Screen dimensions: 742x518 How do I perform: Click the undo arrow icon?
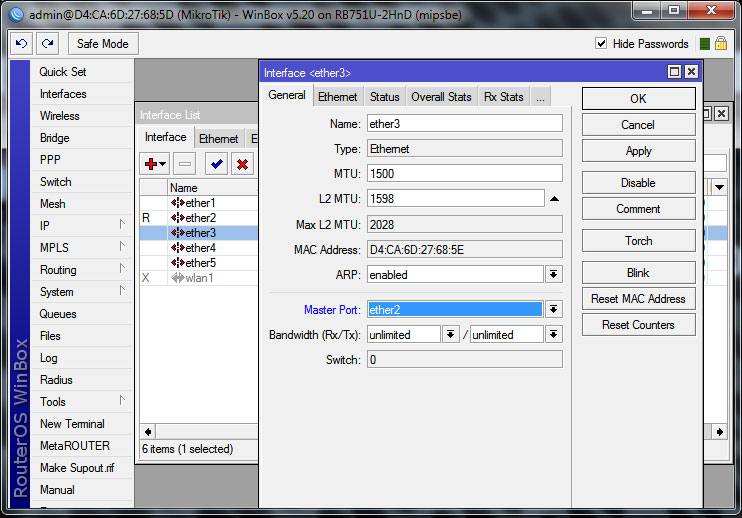21,44
